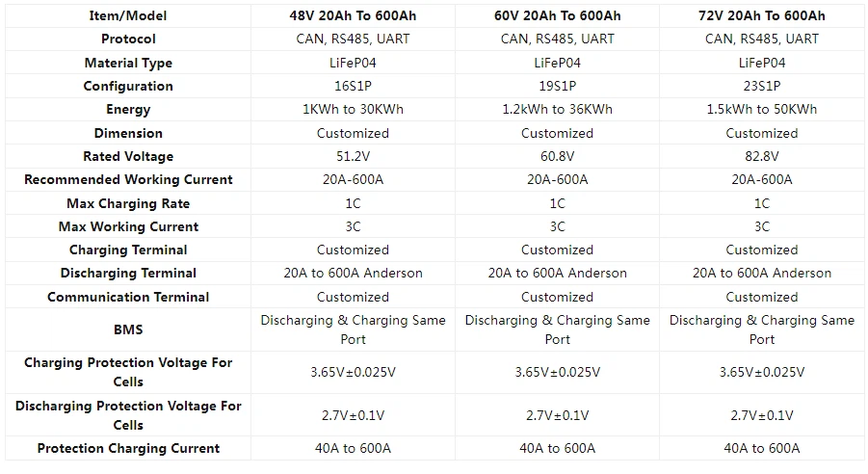Click the "82.8V" rated voltage value
This screenshot has width=868, height=474.
pyautogui.click(x=761, y=156)
